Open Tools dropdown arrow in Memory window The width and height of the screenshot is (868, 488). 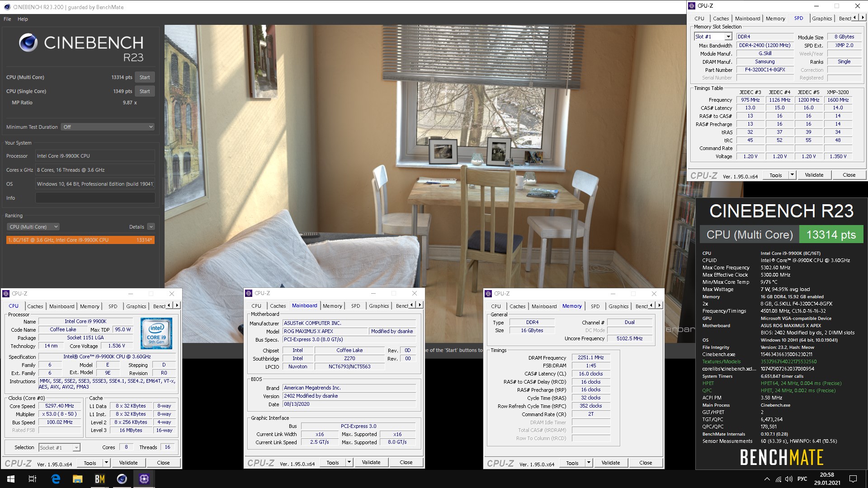(589, 463)
